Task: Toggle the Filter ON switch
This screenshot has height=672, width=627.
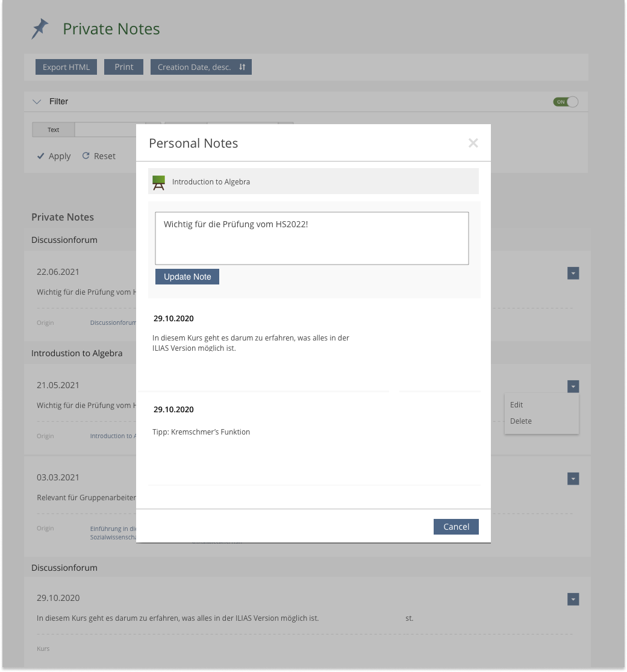Action: coord(566,102)
